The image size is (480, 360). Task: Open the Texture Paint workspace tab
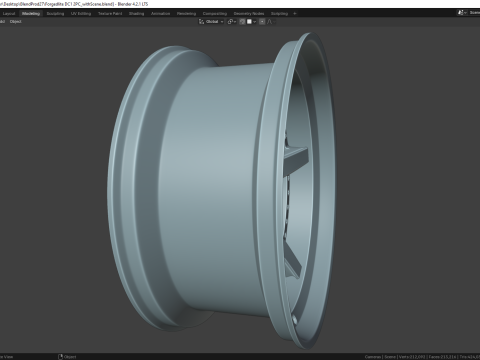tap(110, 14)
